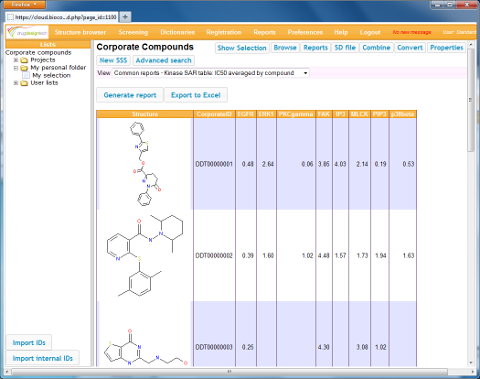Open the Registration menu
The width and height of the screenshot is (480, 379).
point(224,32)
